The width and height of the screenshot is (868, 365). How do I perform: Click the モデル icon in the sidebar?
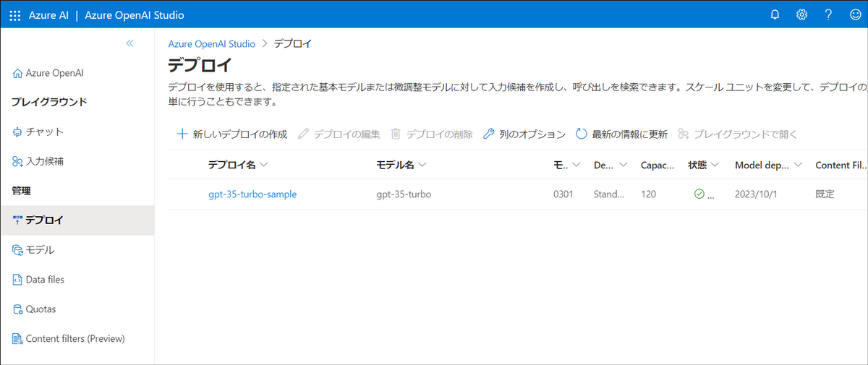17,249
